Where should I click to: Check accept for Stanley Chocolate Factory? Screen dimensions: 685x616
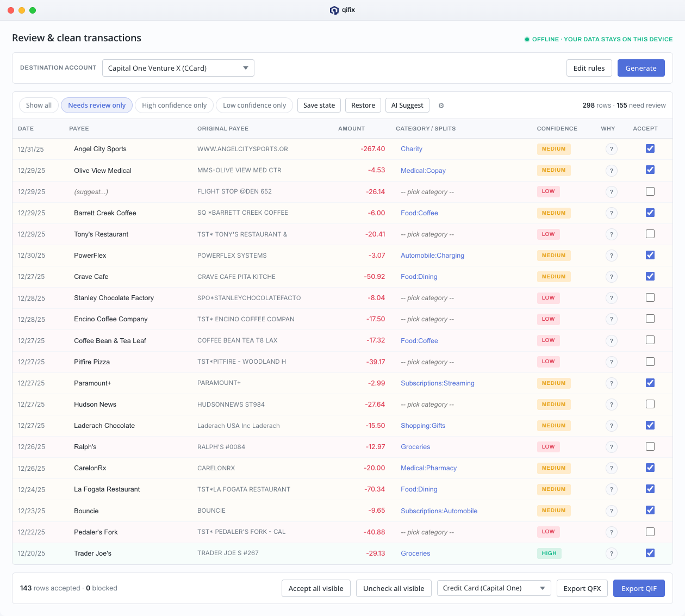[x=650, y=297]
